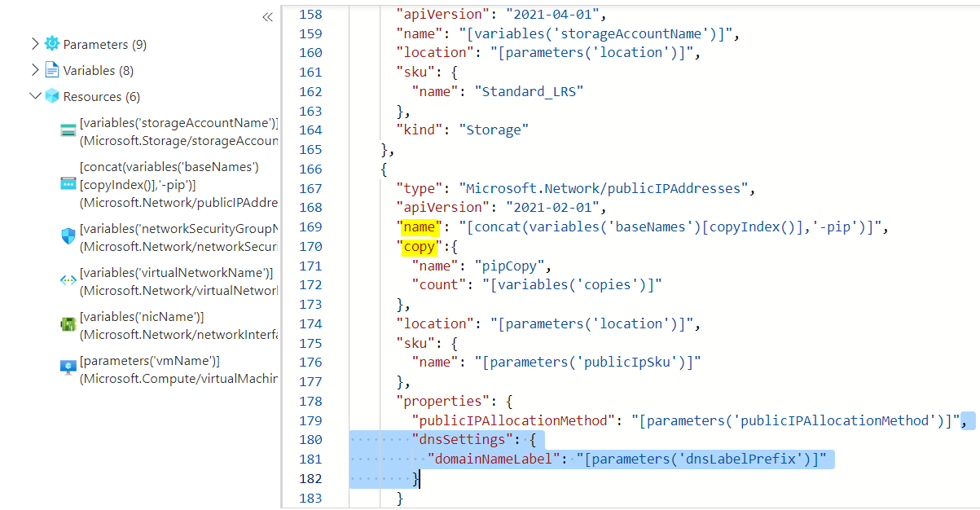Click the network interface resource icon

click(x=68, y=324)
